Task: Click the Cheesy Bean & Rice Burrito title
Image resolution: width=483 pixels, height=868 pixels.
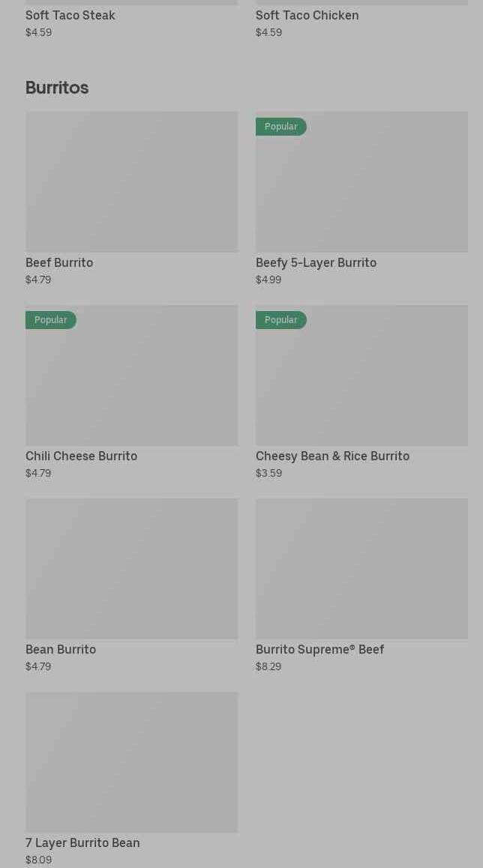Action: [332, 456]
